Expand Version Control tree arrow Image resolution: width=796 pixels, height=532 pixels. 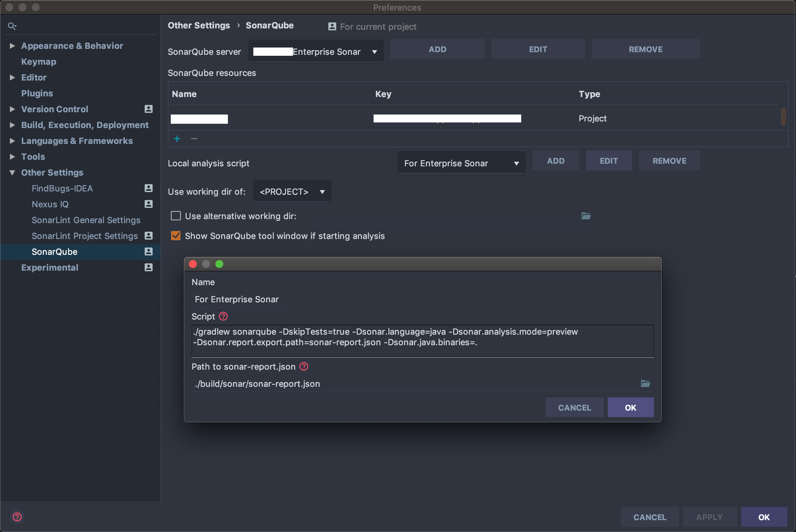[12, 109]
